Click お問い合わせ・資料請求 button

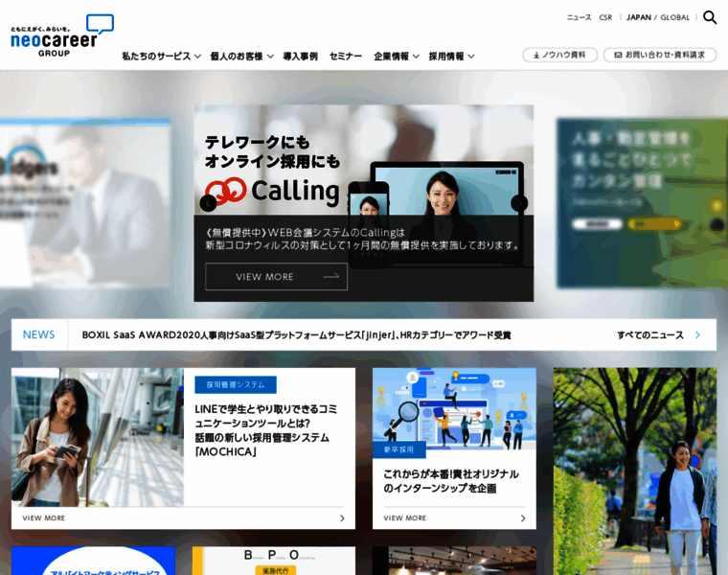[x=660, y=55]
